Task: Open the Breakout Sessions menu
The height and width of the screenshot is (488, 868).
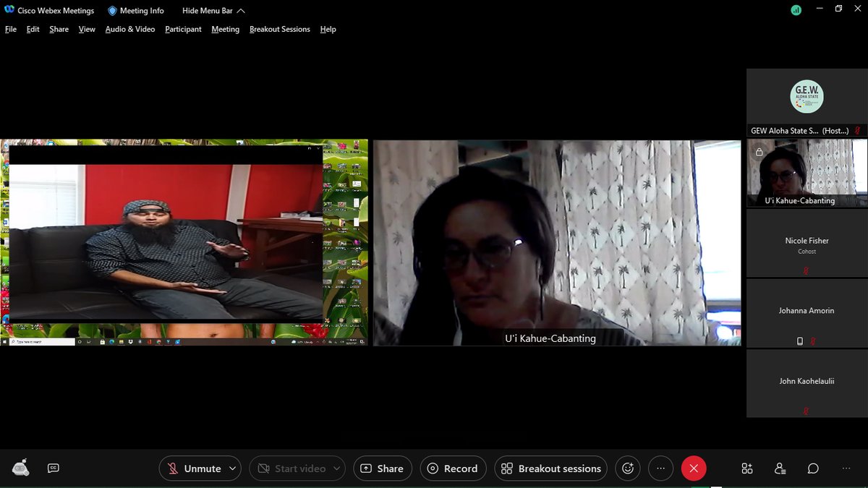Action: click(279, 30)
